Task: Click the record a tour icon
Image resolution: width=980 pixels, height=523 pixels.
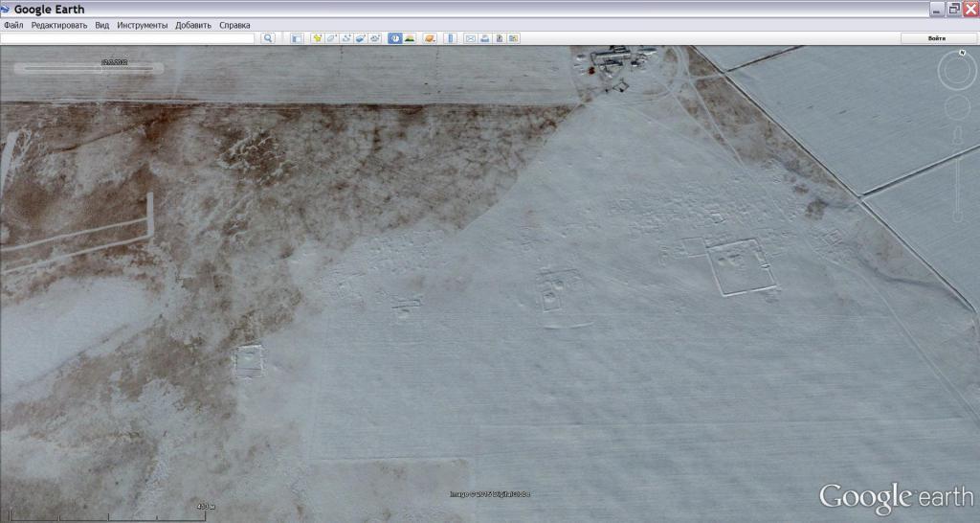Action: [375, 38]
